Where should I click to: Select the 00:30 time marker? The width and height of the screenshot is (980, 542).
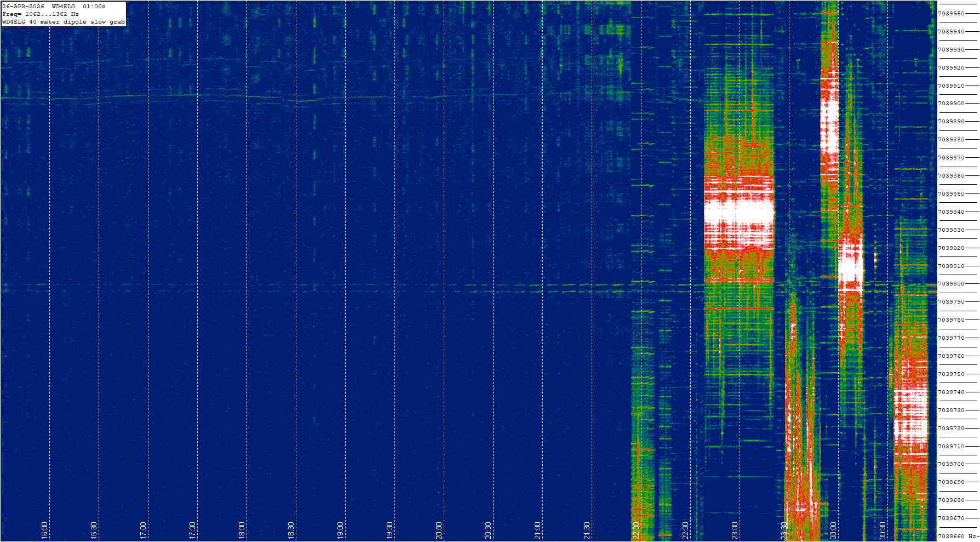[882, 530]
